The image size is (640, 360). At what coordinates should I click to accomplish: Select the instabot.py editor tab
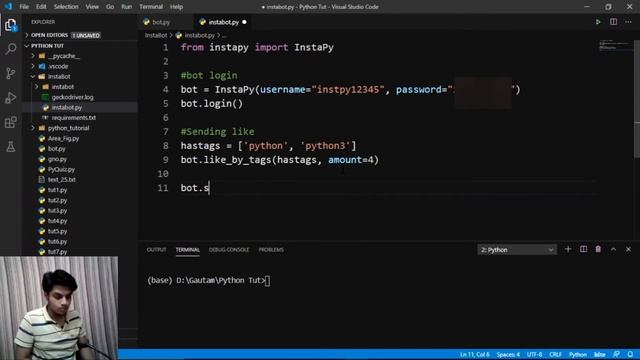point(223,22)
